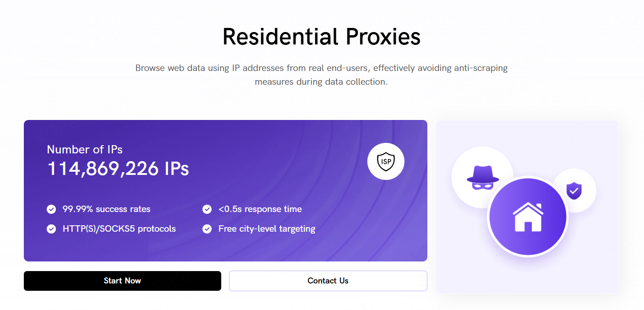The image size is (644, 310).
Task: Click the checkmark beside <0.5s response time
Action: click(x=207, y=209)
